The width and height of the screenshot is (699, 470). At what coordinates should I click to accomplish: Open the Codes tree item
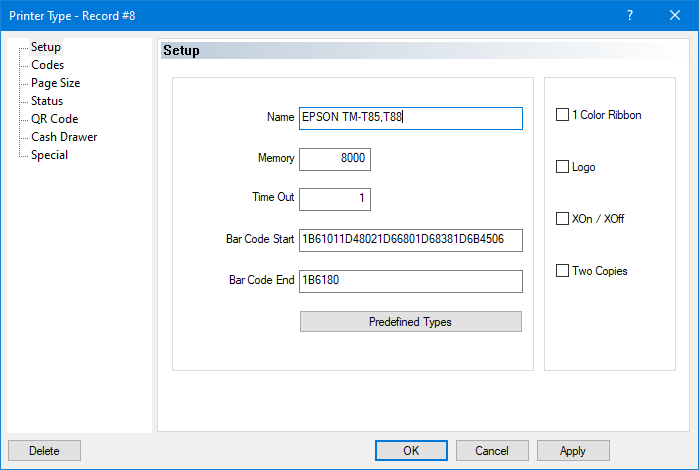[47, 65]
